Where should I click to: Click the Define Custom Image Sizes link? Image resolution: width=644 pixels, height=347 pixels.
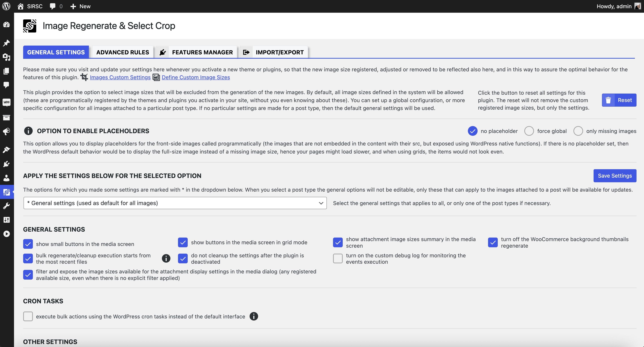pyautogui.click(x=196, y=77)
